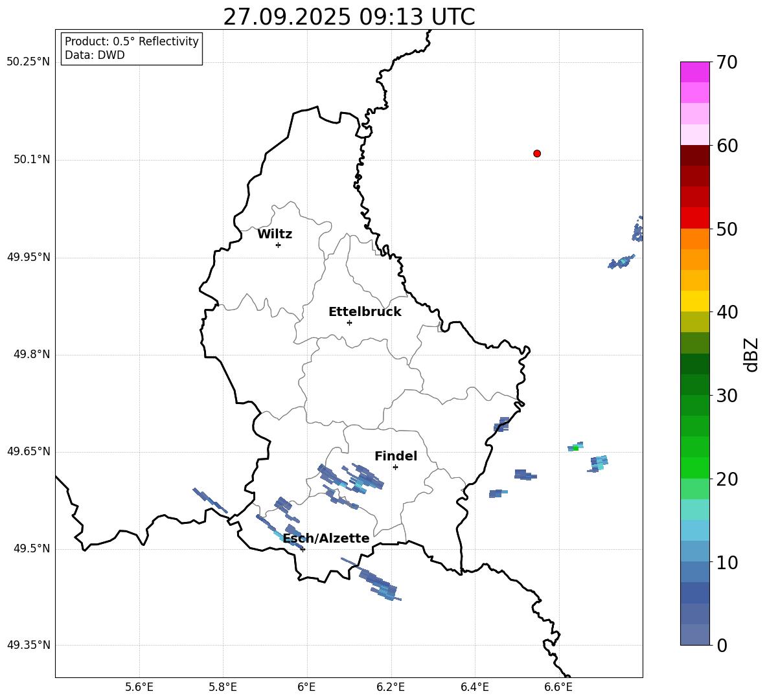Click the 6.6°E longitude label
Viewport: 767px width, 700px height.
[558, 688]
